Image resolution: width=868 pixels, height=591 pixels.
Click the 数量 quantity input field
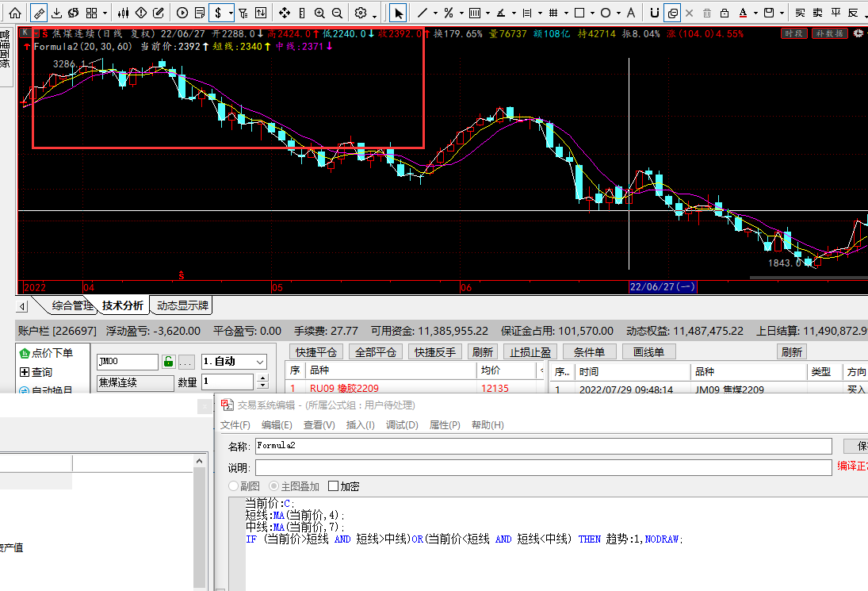228,382
